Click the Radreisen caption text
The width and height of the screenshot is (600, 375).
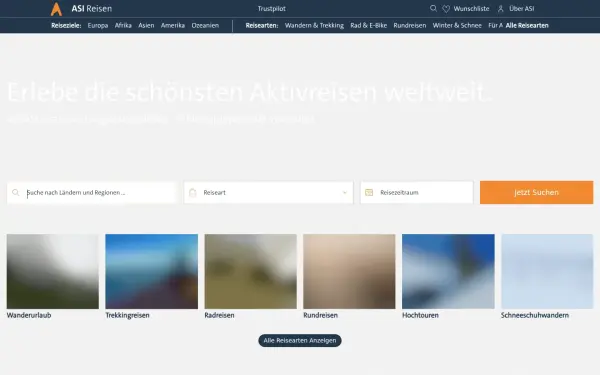(219, 315)
